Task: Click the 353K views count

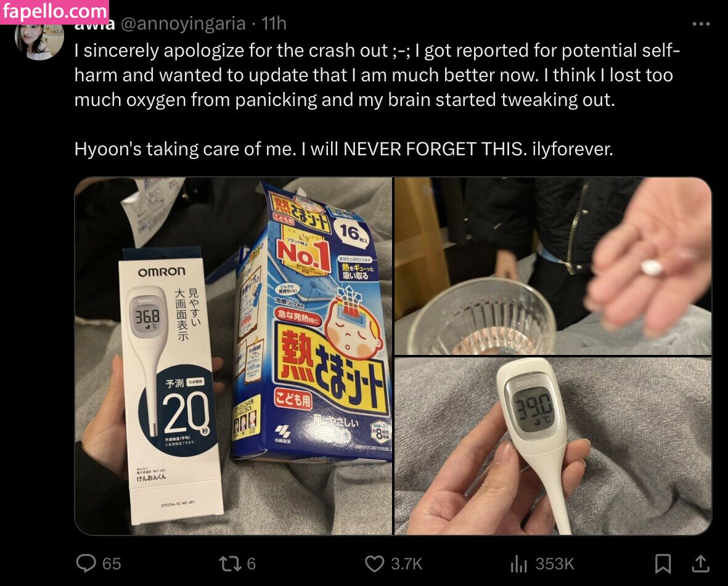Action: point(555,564)
